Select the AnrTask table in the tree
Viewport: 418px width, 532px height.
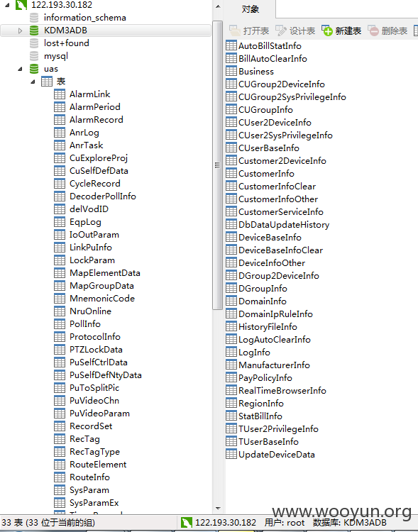point(87,145)
